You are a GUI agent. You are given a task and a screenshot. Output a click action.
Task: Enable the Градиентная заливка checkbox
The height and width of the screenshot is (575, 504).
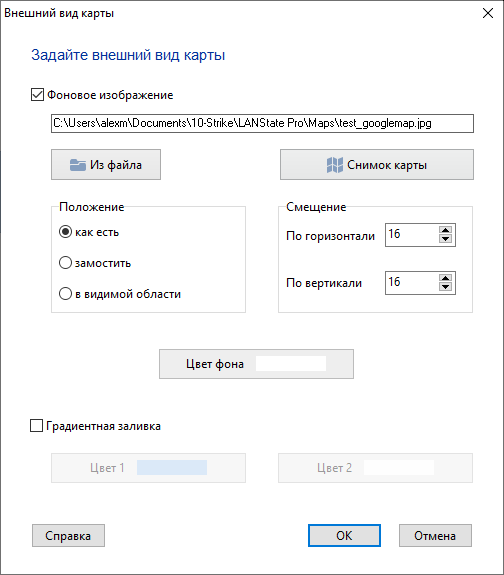(x=36, y=426)
